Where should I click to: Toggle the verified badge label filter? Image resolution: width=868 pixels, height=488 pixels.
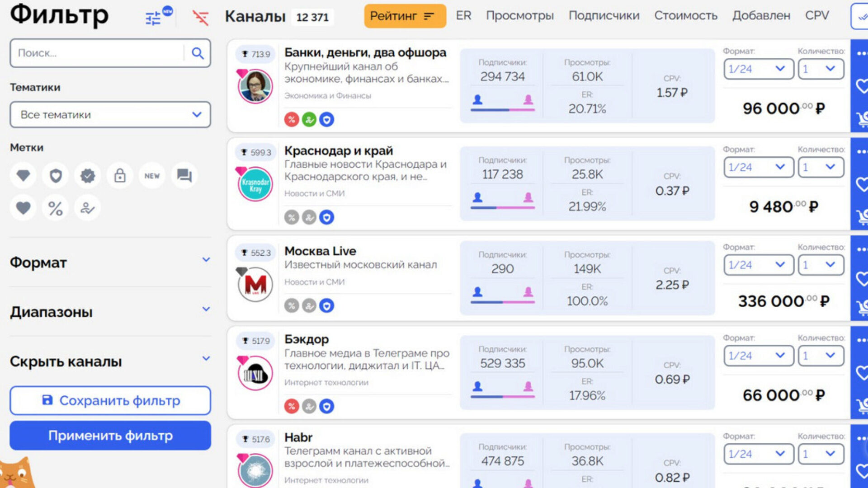coord(88,176)
